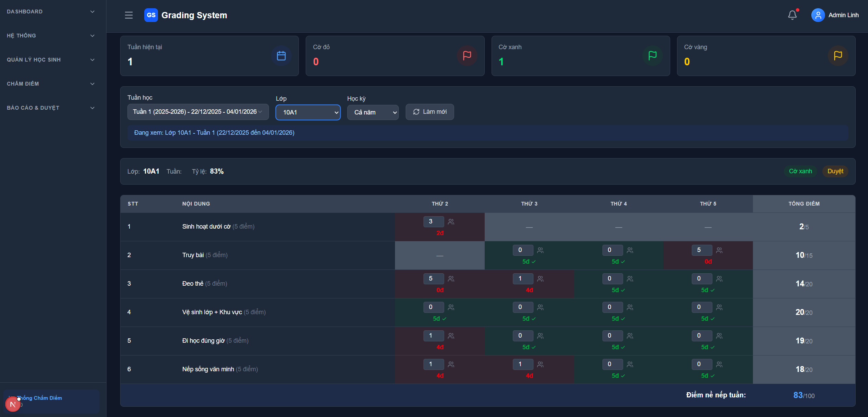Click the calendar icon on Tuần hiện tại
Screen dimensions: 868x417
(x=281, y=56)
